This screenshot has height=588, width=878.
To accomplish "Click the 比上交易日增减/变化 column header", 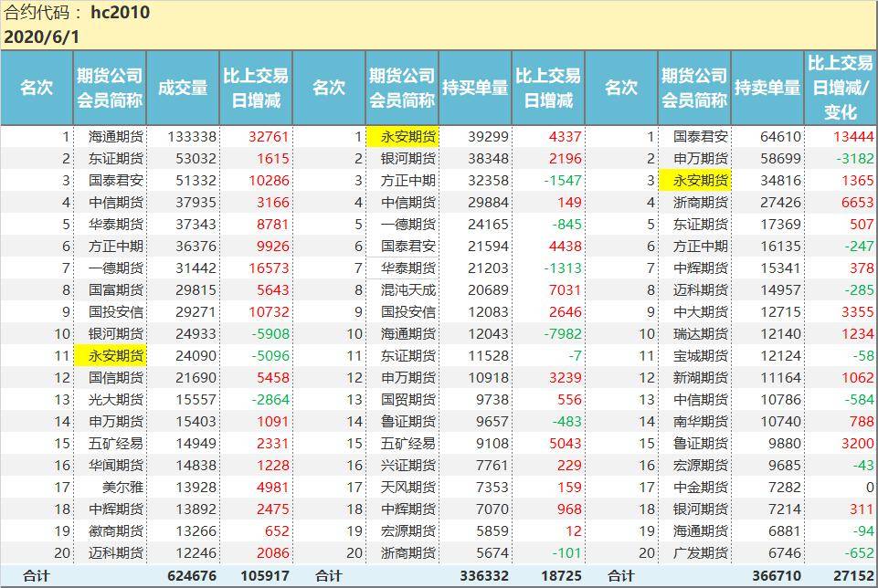I will 841,88.
